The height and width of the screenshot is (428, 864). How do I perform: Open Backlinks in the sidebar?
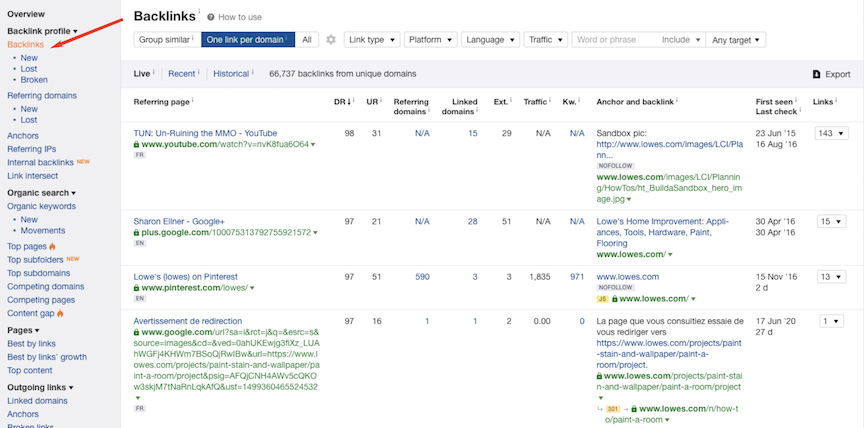click(x=25, y=45)
